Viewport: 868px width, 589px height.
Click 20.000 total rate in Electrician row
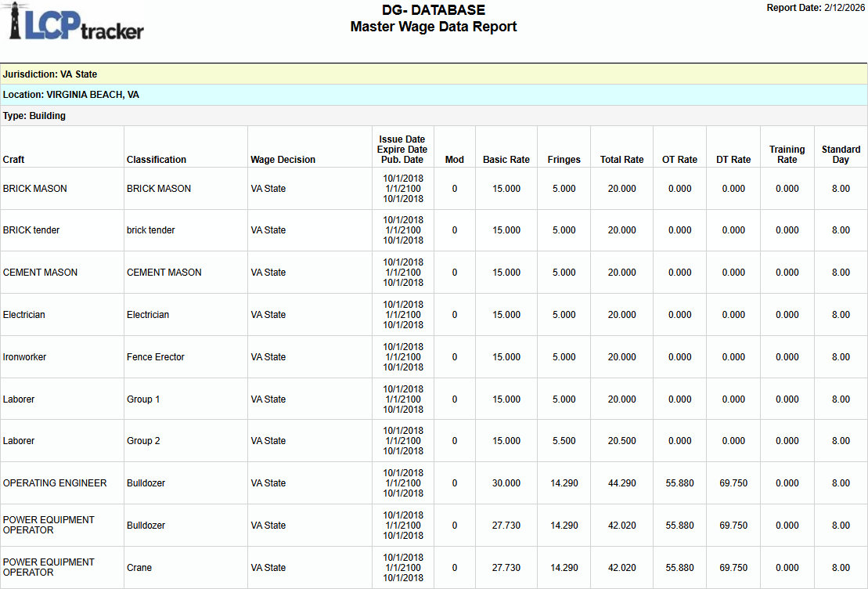coord(622,315)
